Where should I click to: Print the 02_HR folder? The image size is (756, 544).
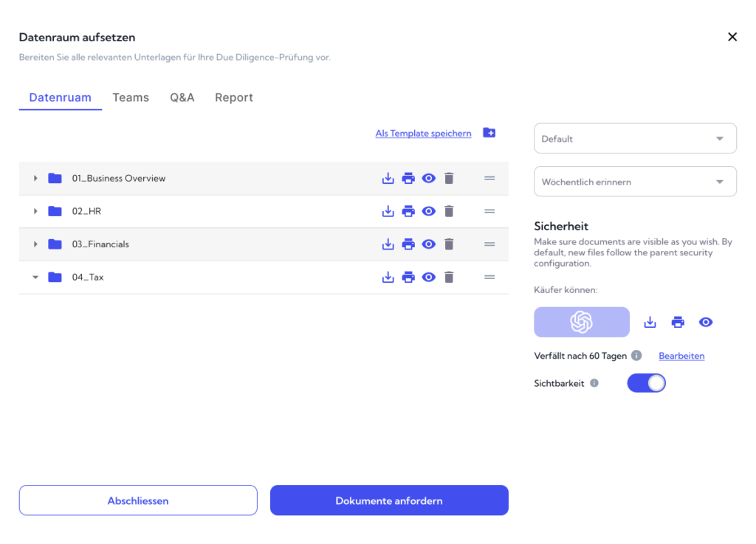pos(408,211)
